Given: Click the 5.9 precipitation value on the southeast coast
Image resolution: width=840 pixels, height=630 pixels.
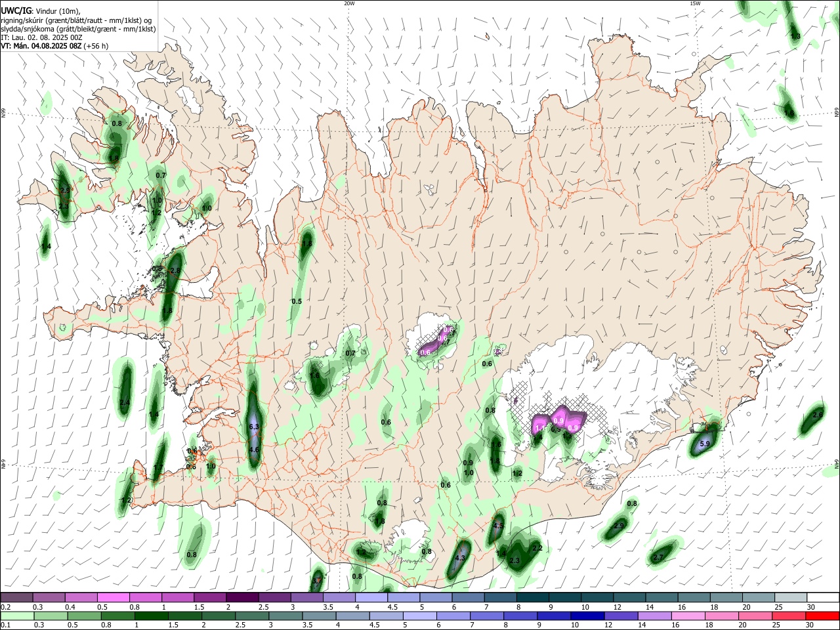Looking at the screenshot, I should tap(705, 444).
